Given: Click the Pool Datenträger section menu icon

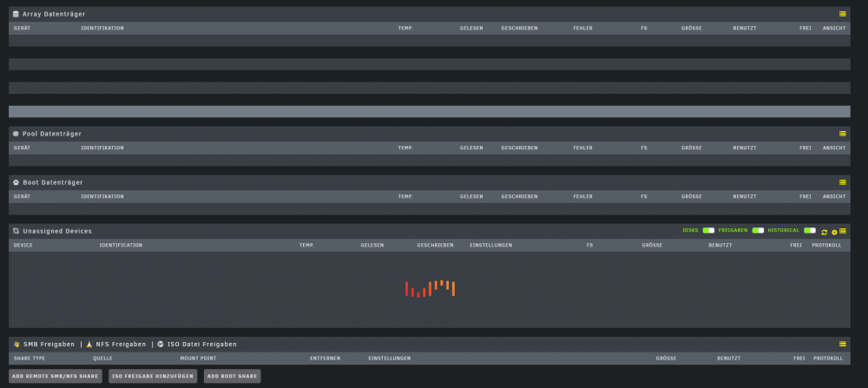Looking at the screenshot, I should tap(843, 134).
